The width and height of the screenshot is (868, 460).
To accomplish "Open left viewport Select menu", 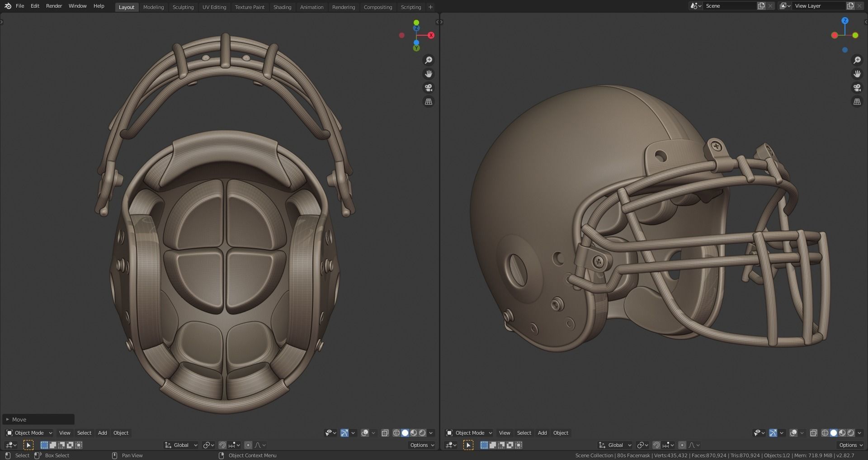I will tap(84, 433).
